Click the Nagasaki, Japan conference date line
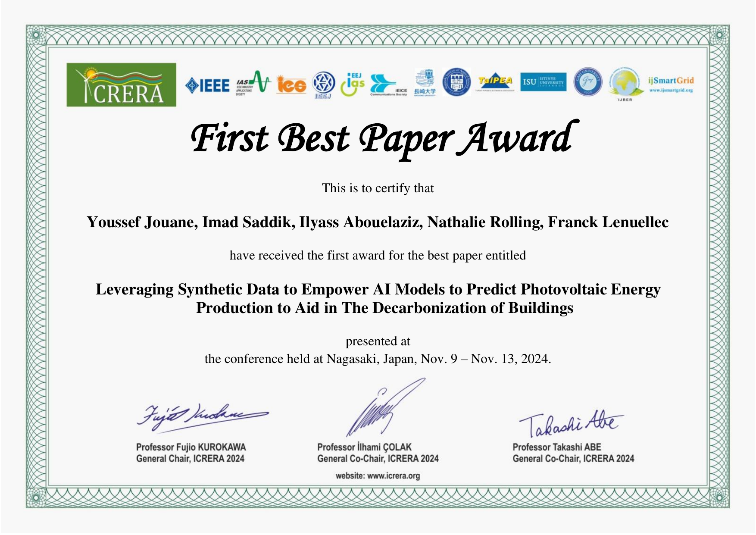Screen dimensions: 756x535 pos(378,359)
